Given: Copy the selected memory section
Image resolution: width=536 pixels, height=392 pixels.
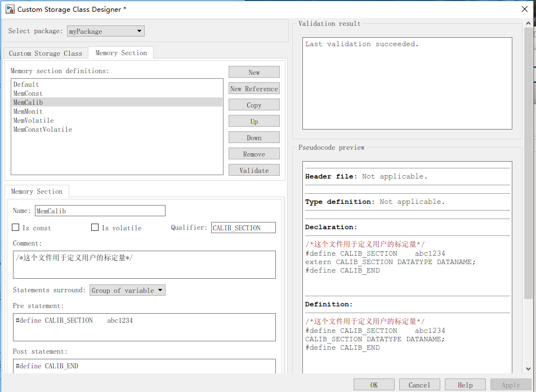Looking at the screenshot, I should (x=254, y=105).
